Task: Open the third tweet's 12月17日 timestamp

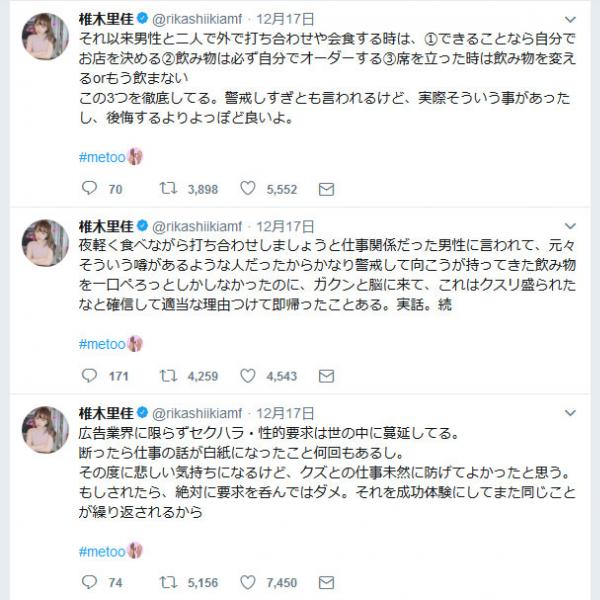Action: pos(285,413)
